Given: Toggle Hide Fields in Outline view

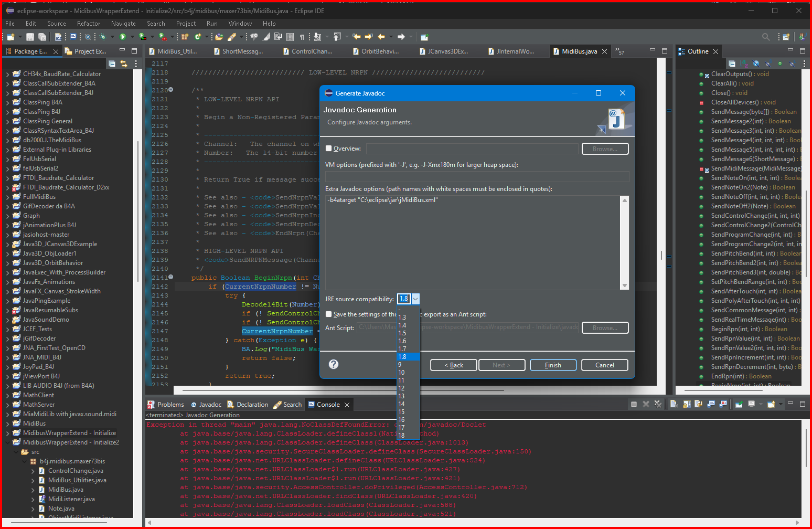Looking at the screenshot, I should click(756, 64).
